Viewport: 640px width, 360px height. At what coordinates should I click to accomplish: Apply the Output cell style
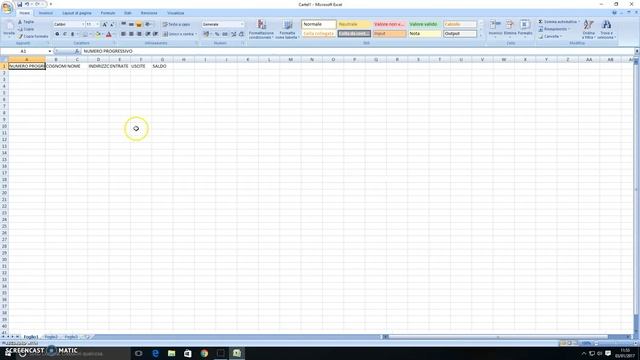coord(460,34)
